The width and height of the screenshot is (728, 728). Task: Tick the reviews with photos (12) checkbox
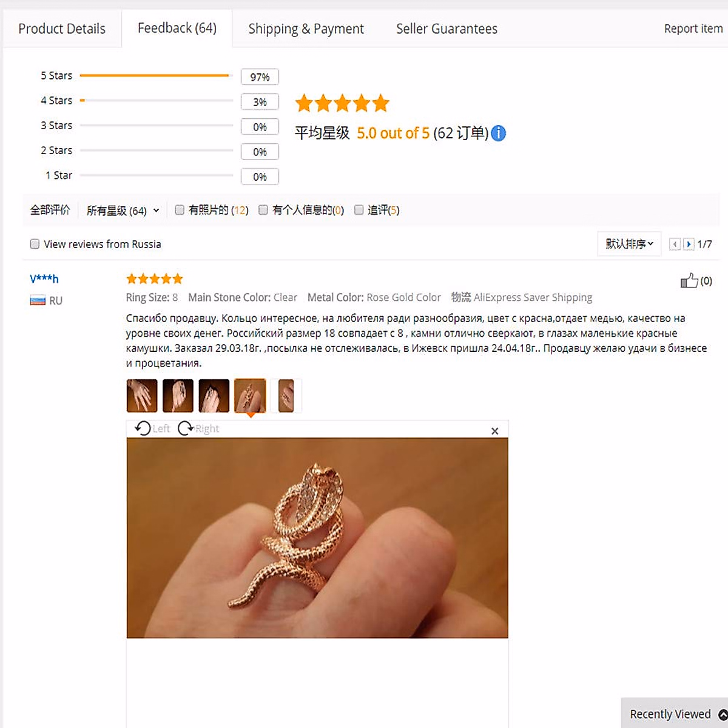pyautogui.click(x=180, y=210)
